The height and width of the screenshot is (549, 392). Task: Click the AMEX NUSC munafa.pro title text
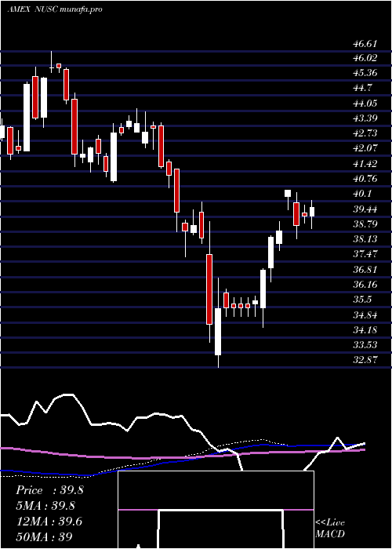tap(55, 9)
